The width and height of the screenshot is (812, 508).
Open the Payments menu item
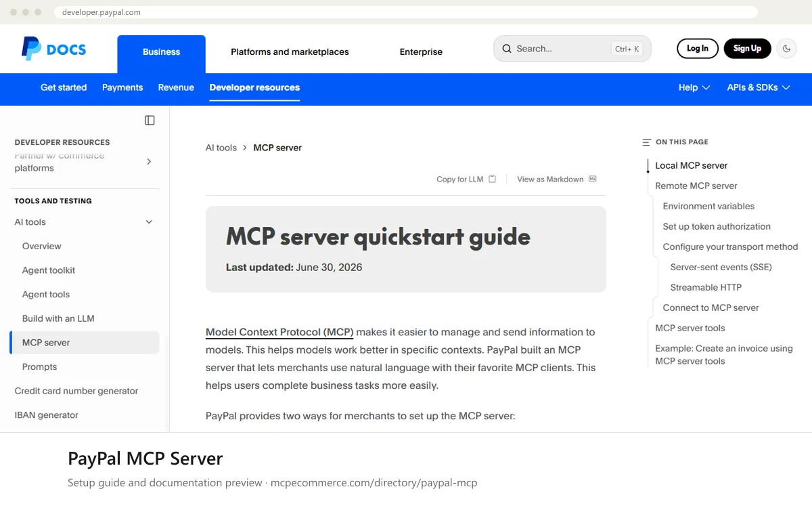(122, 87)
